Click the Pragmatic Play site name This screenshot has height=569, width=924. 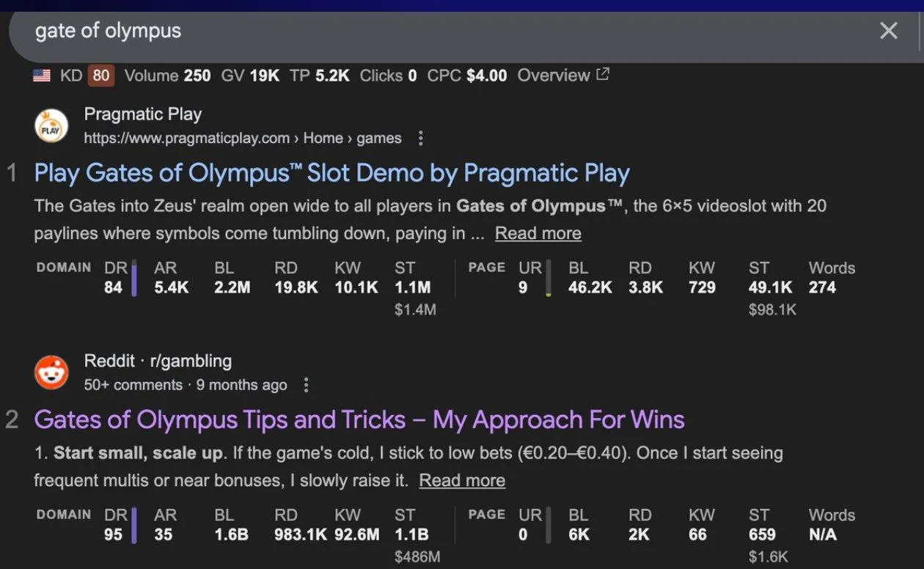coord(143,114)
